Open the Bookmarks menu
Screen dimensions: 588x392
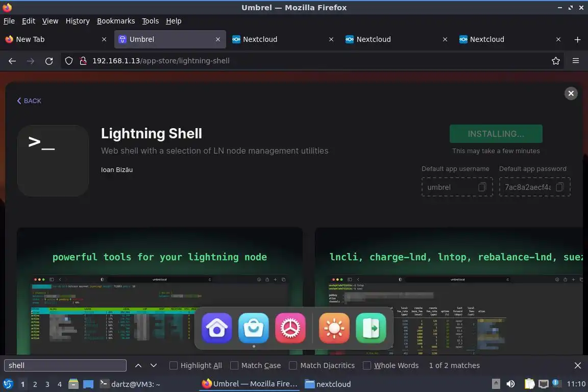click(x=116, y=21)
